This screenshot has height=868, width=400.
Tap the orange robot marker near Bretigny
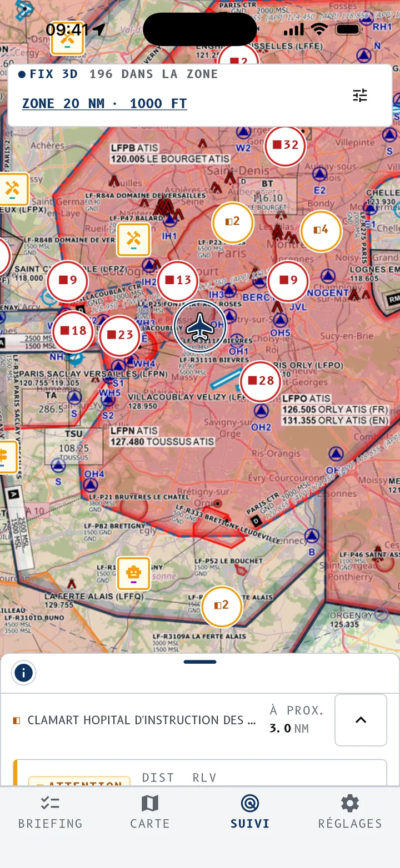pos(133,573)
